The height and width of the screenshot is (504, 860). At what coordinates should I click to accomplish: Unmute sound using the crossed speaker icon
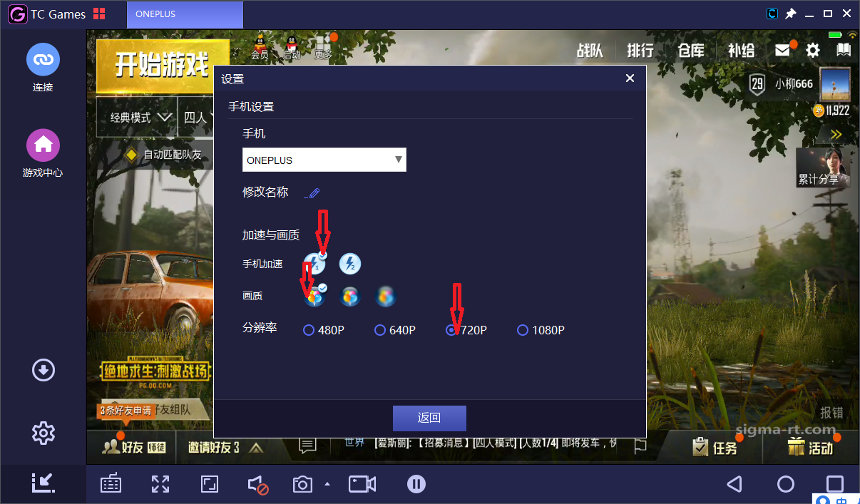tap(258, 484)
